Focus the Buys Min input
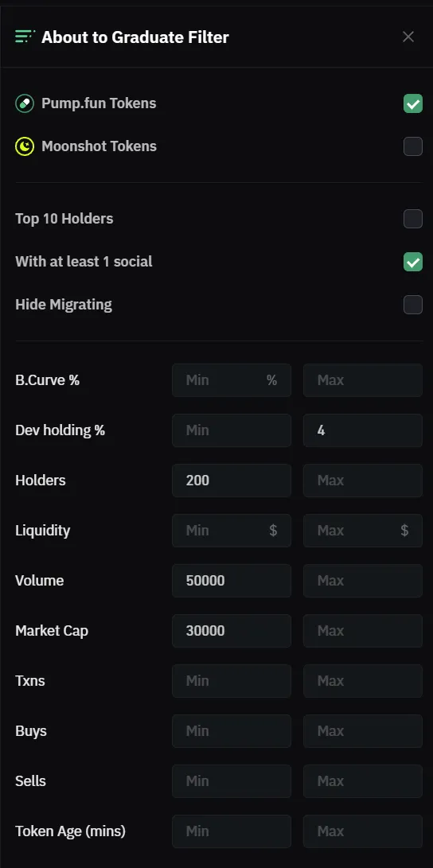 click(x=232, y=731)
